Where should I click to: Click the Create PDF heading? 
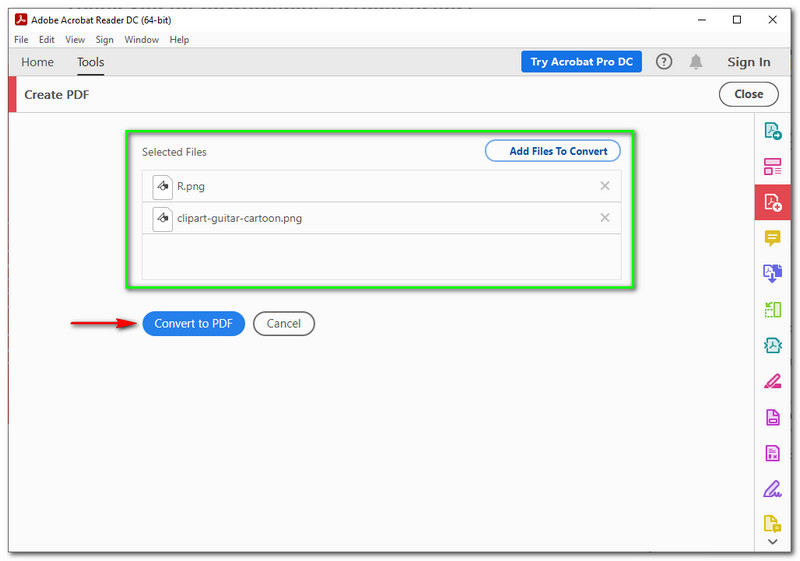[57, 95]
